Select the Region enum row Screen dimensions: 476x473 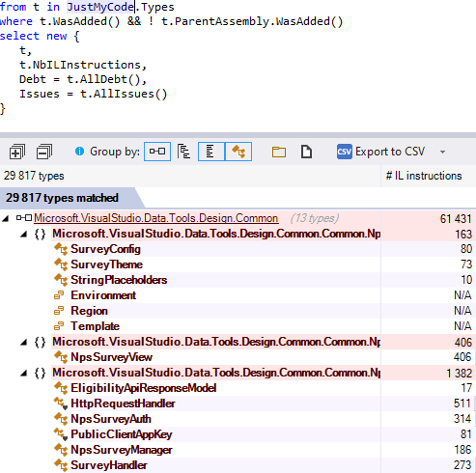pos(238,311)
